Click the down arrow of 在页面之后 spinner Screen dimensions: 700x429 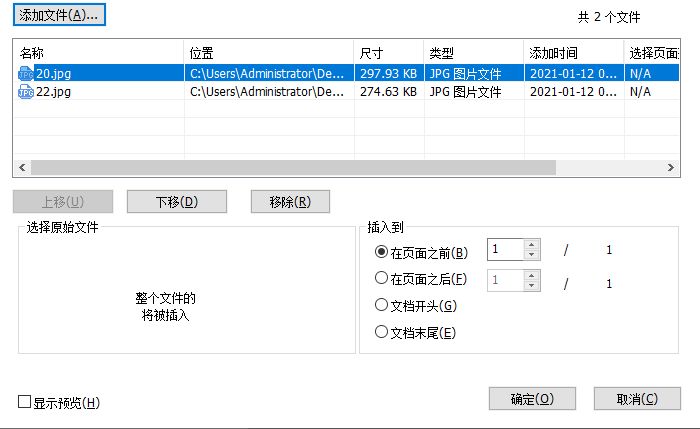[531, 286]
